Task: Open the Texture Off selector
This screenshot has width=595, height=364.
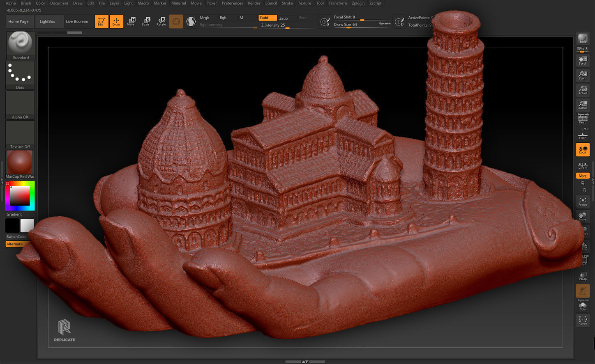Action: (20, 135)
